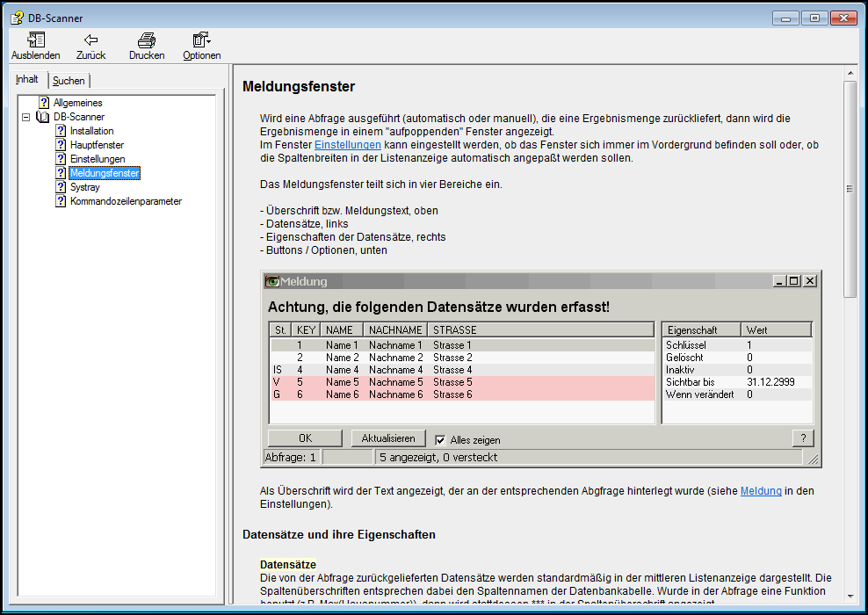
Task: Click the topic icon beside Hauptfenster
Action: coord(61,145)
